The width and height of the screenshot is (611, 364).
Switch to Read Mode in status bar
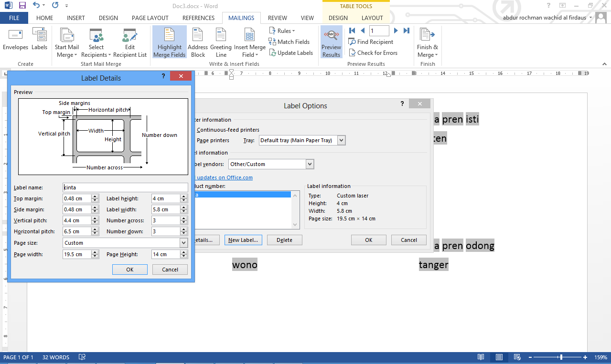click(480, 356)
